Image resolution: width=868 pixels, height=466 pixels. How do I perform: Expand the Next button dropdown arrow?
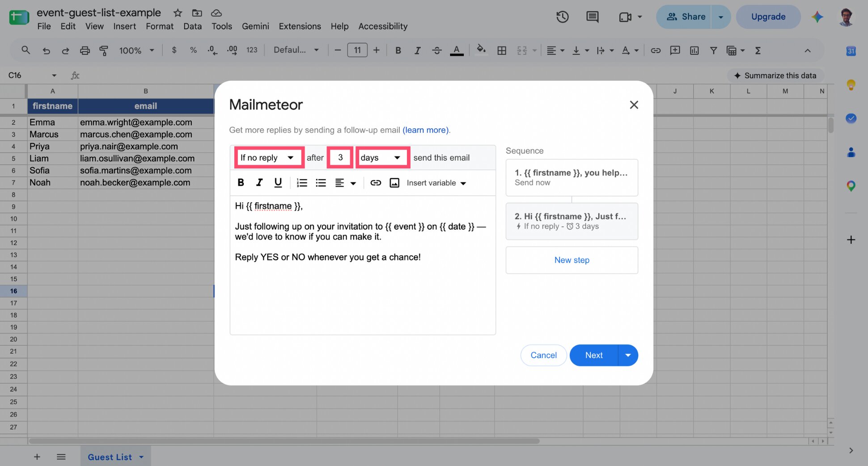628,355
